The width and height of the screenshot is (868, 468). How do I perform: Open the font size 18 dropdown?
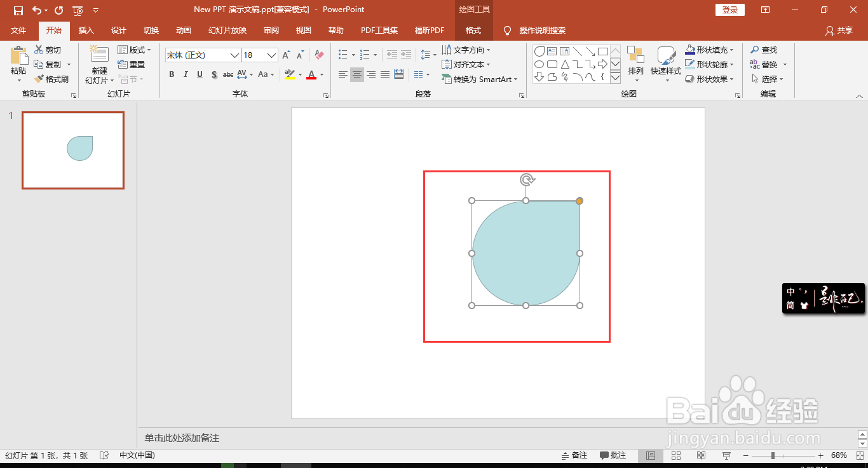coord(272,55)
